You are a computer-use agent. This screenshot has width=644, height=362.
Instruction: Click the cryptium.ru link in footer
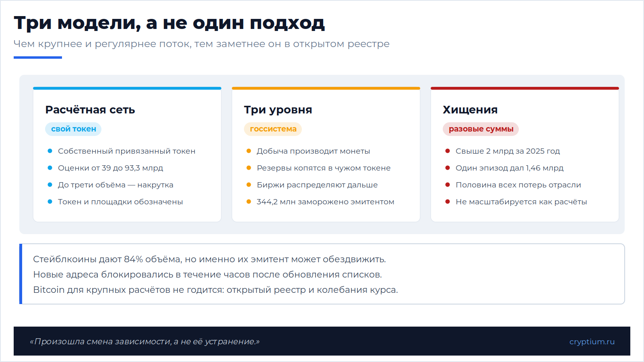point(592,341)
